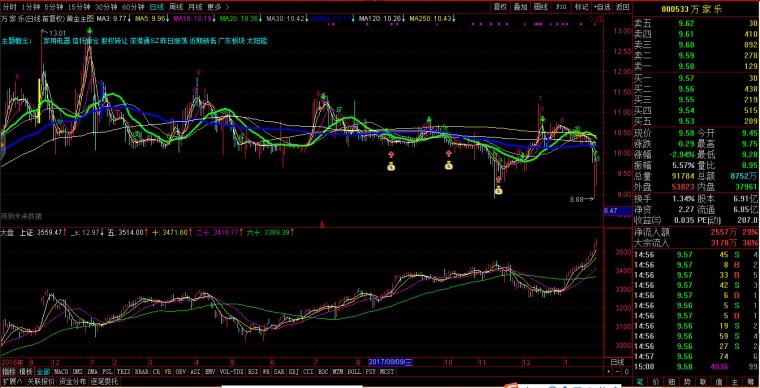
Task: Click the 返回 back button
Action: tap(622, 7)
